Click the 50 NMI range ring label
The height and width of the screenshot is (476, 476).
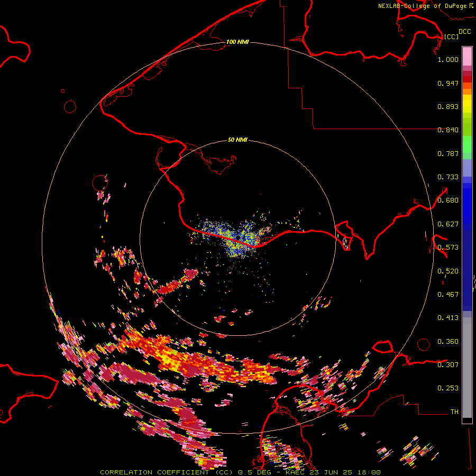[x=237, y=140]
